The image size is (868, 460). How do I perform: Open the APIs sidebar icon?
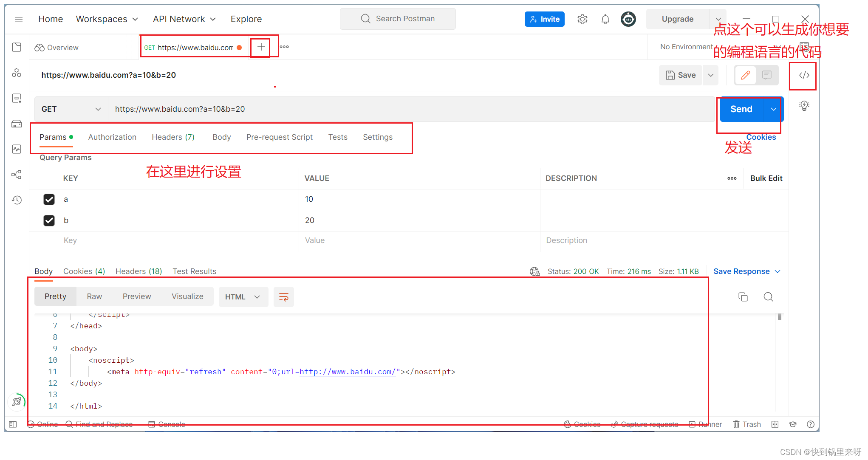click(x=17, y=73)
